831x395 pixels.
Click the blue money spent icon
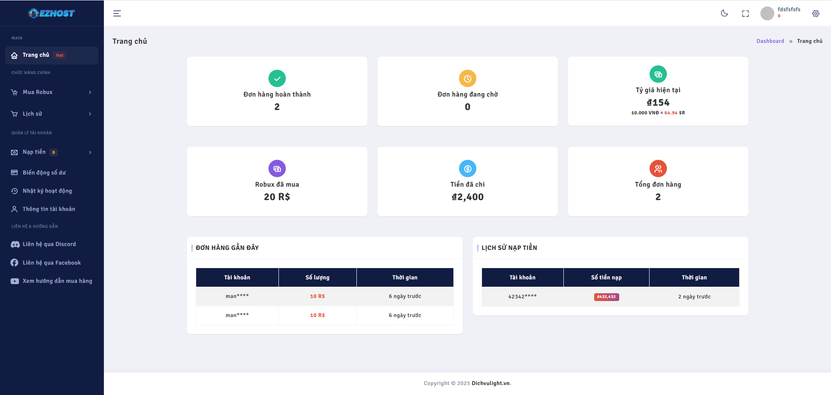[467, 169]
